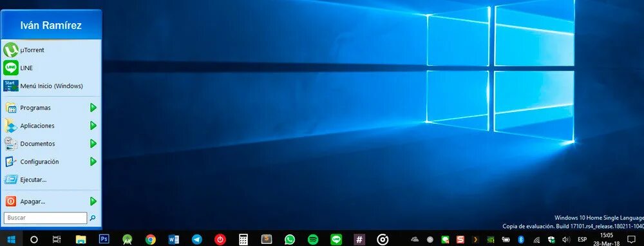Viewport: 644px width, 246px height.
Task: Launch Android Studio from the taskbar
Action: point(128,240)
